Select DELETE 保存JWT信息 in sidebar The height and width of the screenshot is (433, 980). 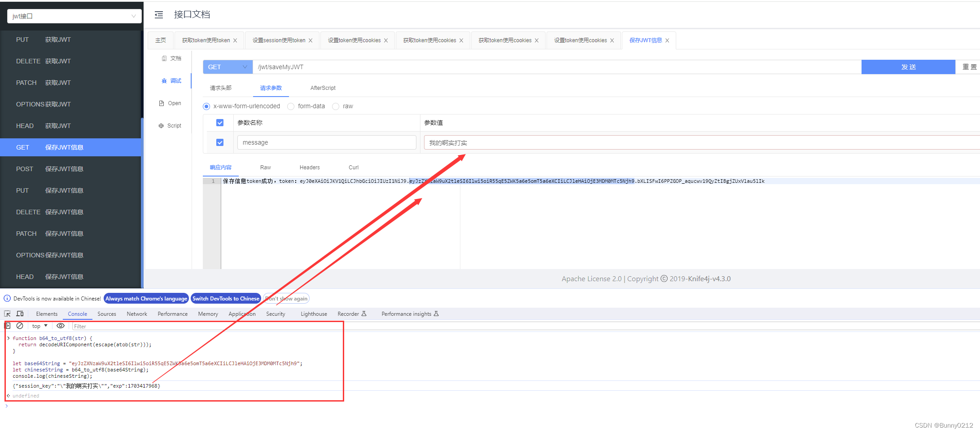(x=71, y=212)
